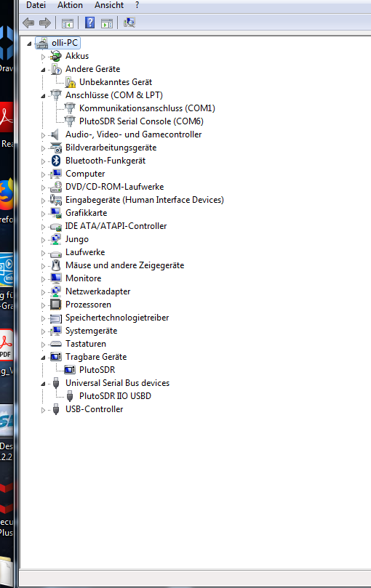
Task: Click the Kommunikationsanschluss (COM1) port icon
Action: point(69,108)
